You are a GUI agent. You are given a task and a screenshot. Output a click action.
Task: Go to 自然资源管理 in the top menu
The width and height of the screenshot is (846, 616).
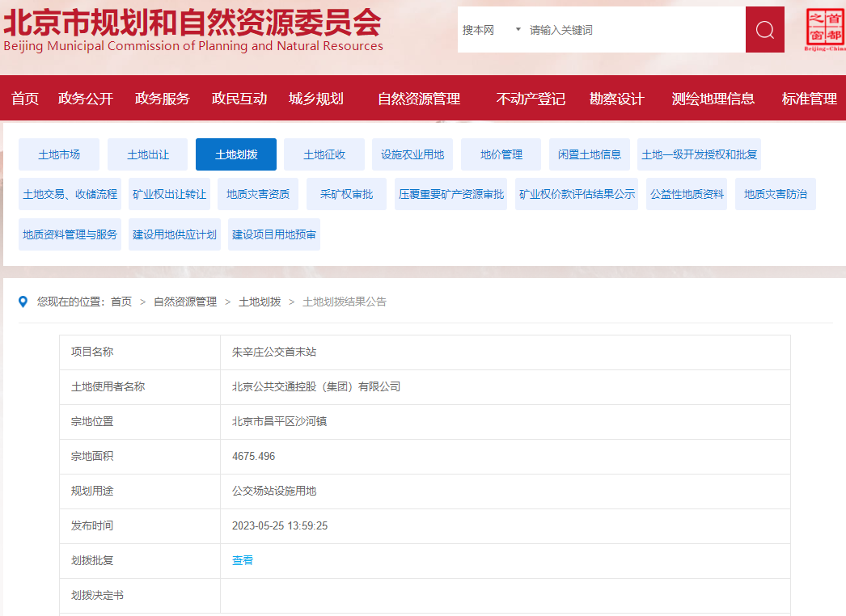(418, 99)
